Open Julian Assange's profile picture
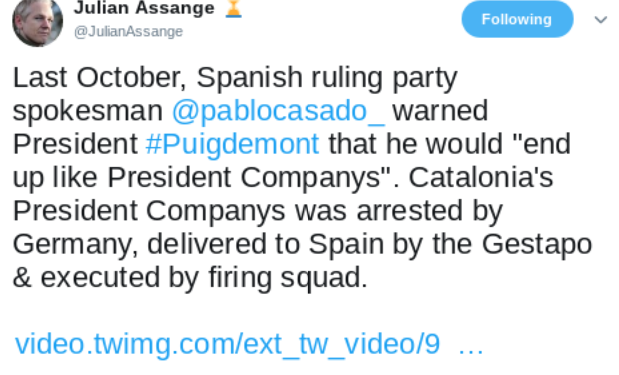The height and width of the screenshot is (375, 619). point(38,22)
